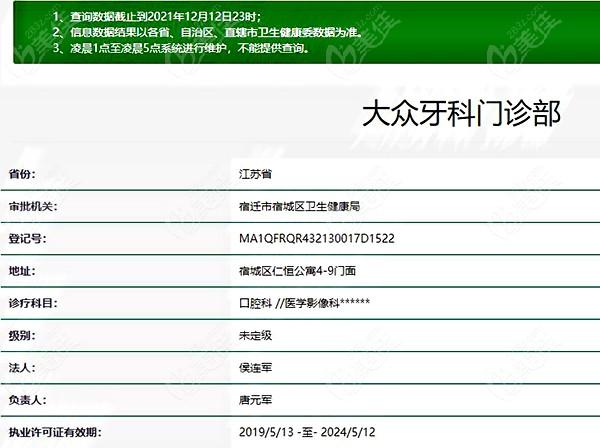
Task: Click the 法人 label
Action: [x=22, y=368]
